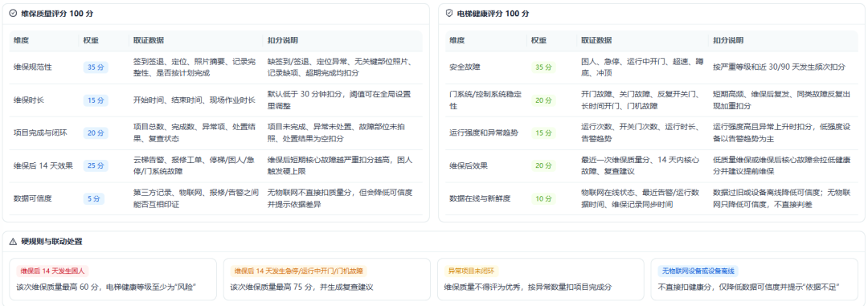
Task: Select the text 该次维保质量最高 75 分，并生成复查建议
Action: point(302,288)
